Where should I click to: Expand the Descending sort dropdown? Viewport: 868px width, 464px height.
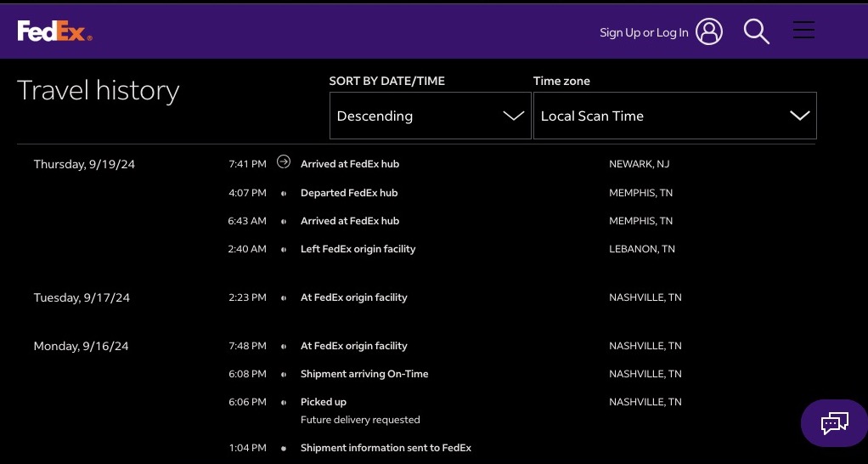430,116
